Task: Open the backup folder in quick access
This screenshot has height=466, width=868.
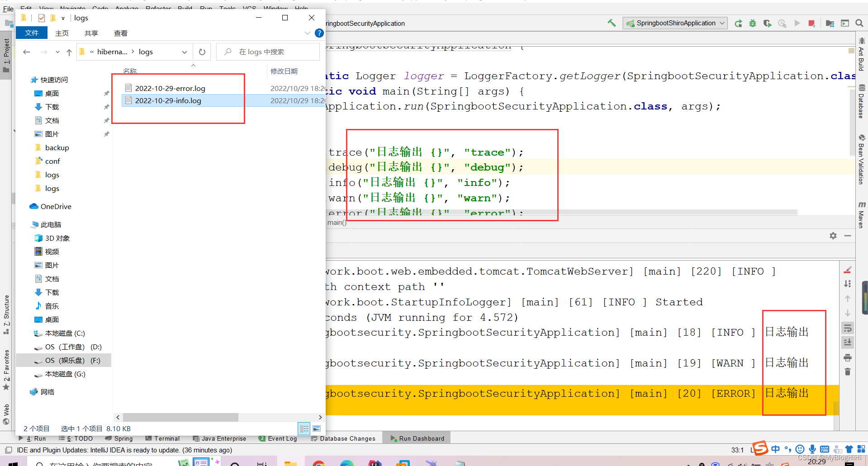Action: click(x=57, y=147)
